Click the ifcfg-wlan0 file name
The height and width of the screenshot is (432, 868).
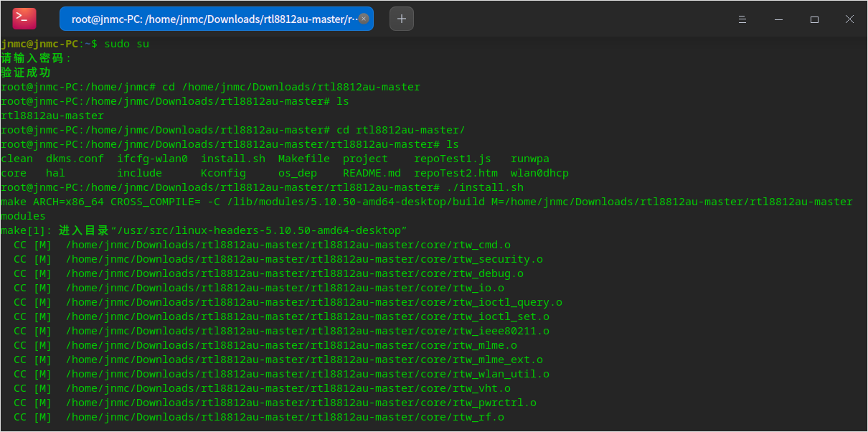152,159
